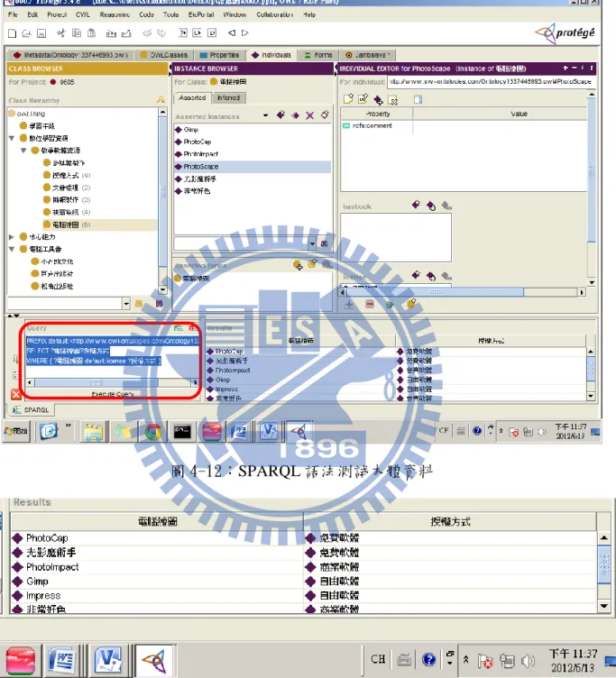This screenshot has width=616, height=678.
Task: Expand the 核心能力 class node
Action: click(x=12, y=237)
